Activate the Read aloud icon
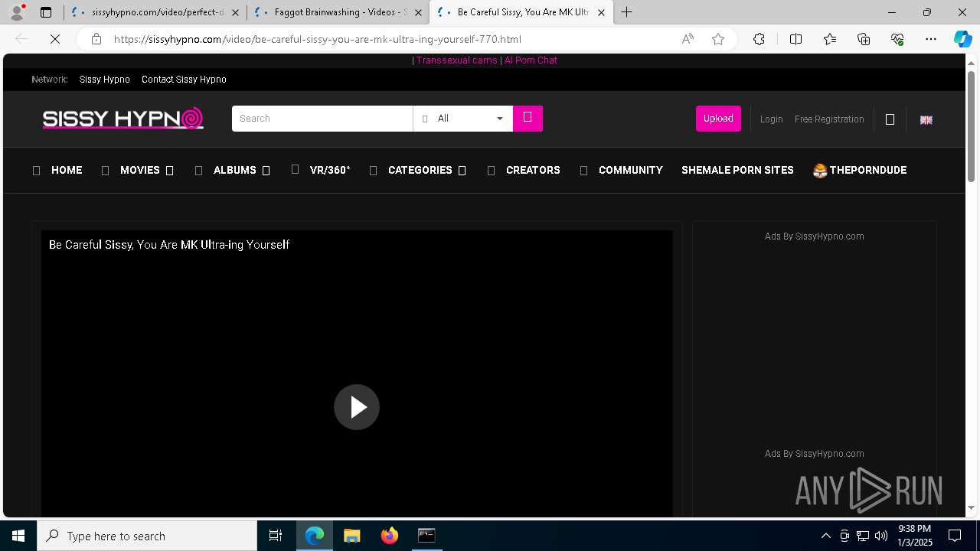 point(688,39)
